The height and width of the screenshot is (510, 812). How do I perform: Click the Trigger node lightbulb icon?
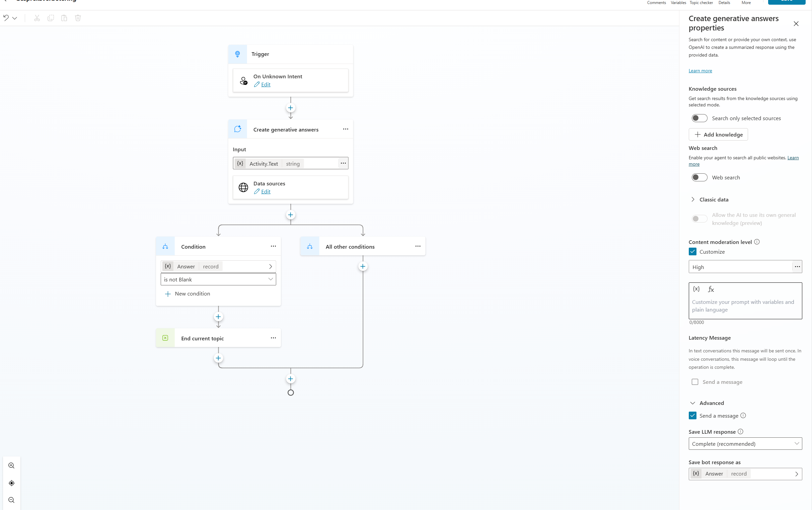(x=238, y=54)
